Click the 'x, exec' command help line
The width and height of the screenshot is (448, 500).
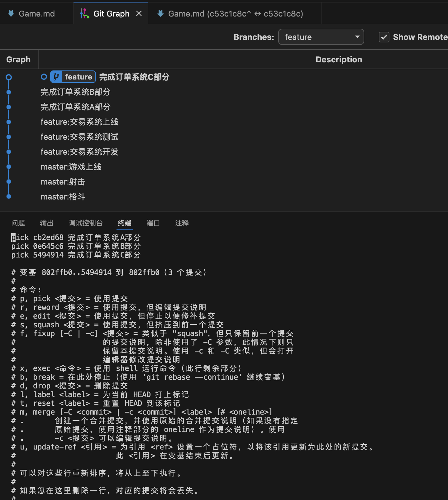(x=126, y=368)
